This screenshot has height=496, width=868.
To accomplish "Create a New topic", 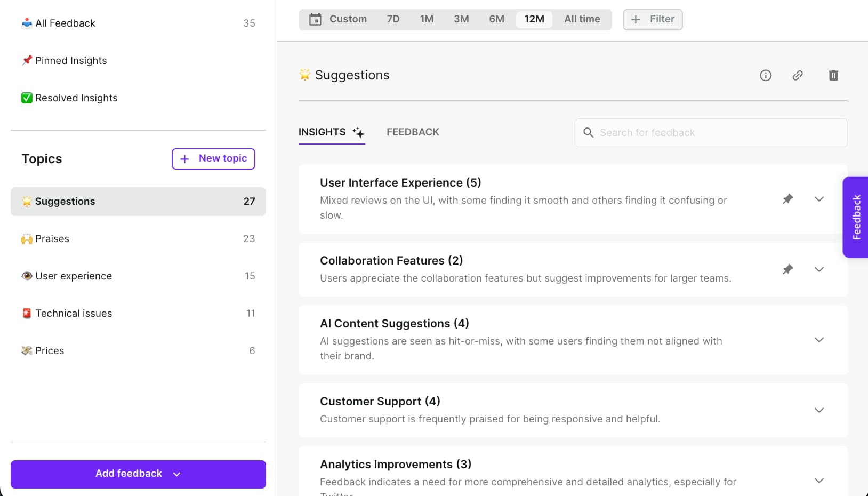I will 213,159.
